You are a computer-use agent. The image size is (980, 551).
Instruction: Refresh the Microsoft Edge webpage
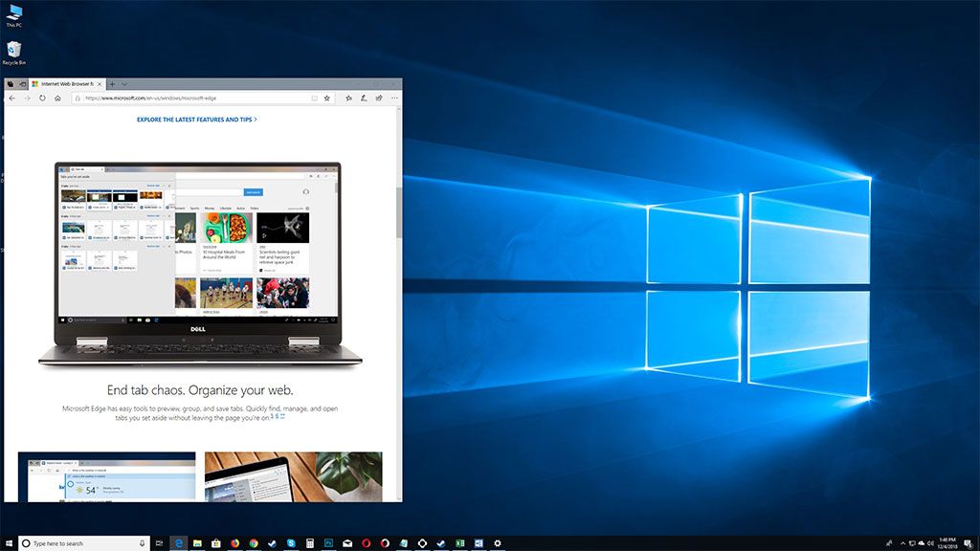41,97
